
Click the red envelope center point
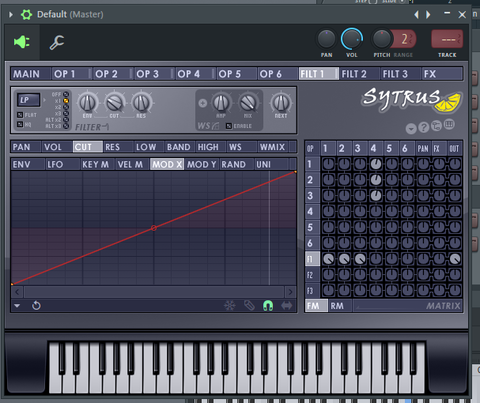click(154, 228)
